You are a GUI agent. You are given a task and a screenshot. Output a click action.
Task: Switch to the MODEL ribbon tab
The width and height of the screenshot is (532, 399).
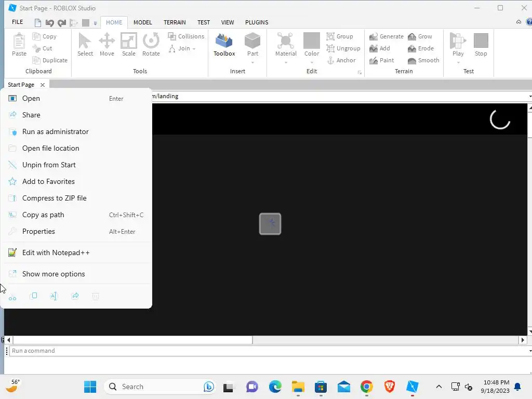tap(142, 22)
